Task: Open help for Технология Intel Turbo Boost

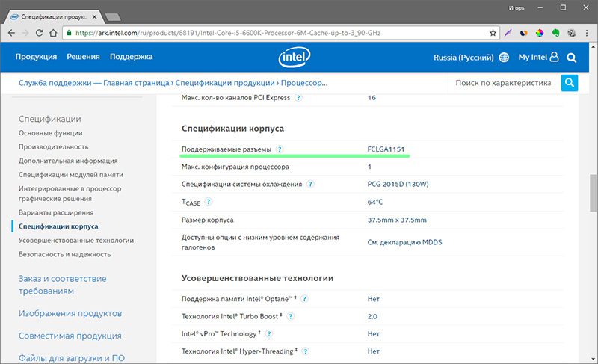Action: (x=290, y=316)
